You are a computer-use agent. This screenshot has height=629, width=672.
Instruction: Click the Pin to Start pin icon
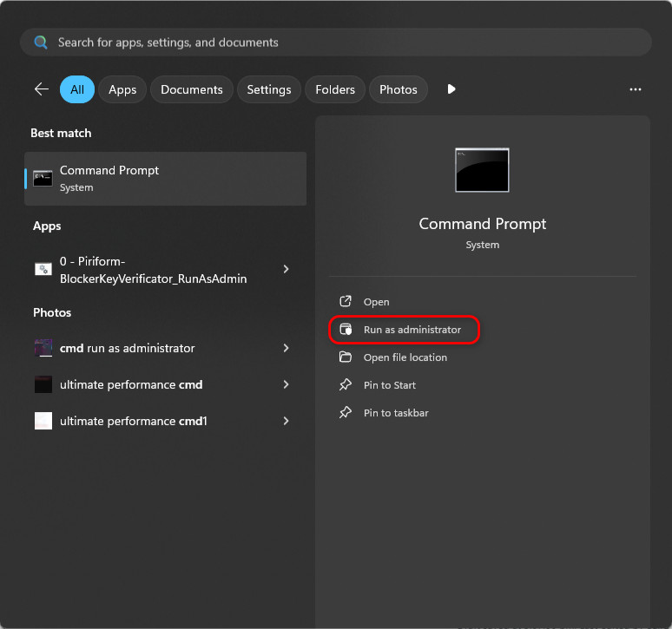tap(346, 385)
